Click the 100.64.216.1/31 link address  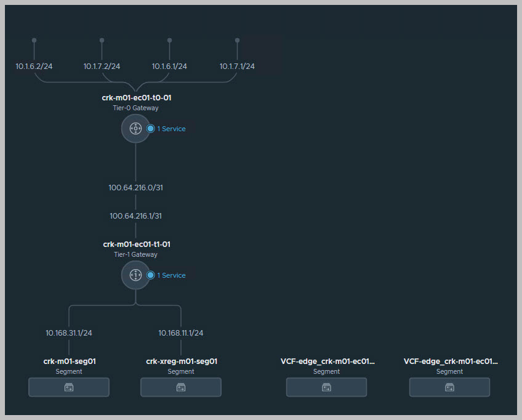click(136, 216)
